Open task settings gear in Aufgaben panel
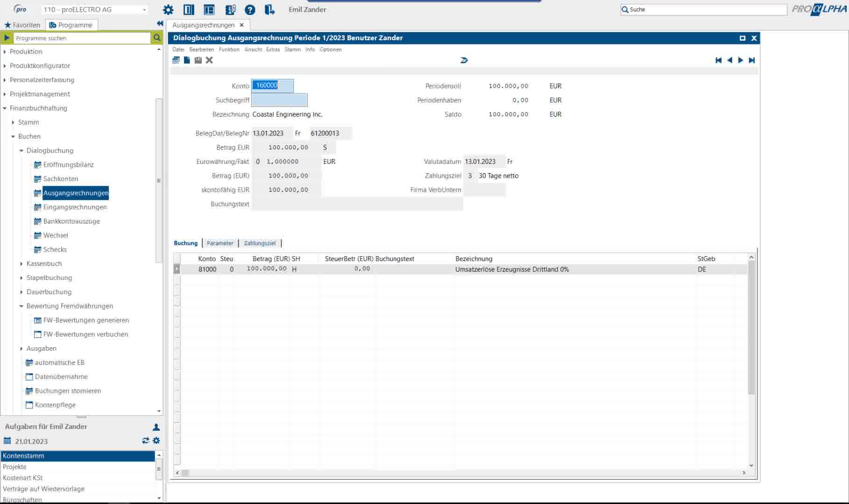 click(x=156, y=441)
